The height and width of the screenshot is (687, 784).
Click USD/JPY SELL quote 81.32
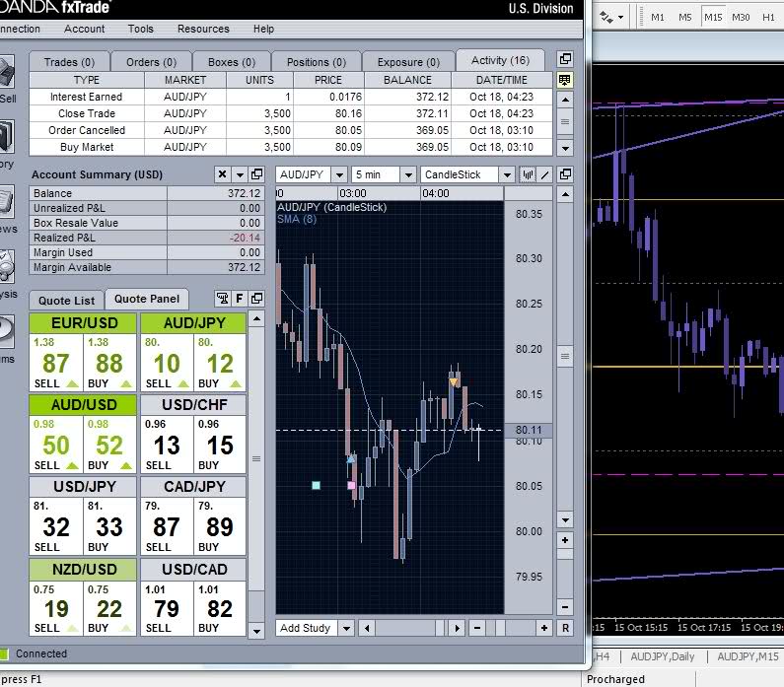tap(55, 526)
